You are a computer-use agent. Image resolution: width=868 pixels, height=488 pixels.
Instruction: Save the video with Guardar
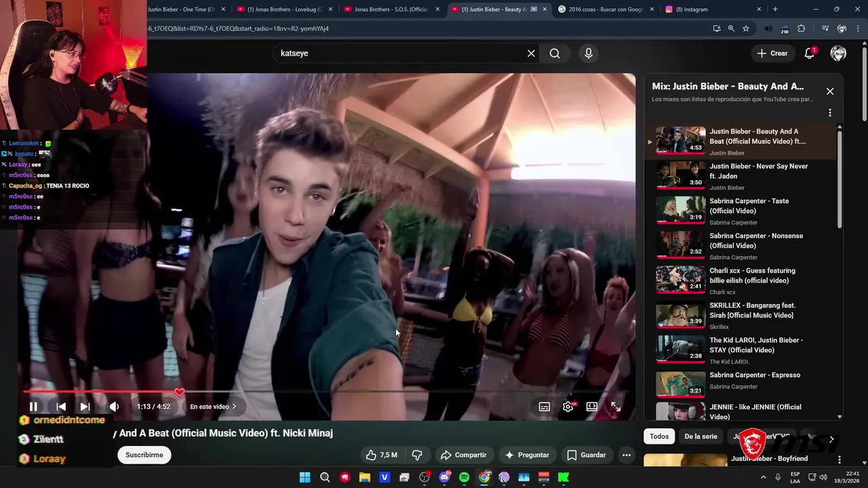[587, 455]
